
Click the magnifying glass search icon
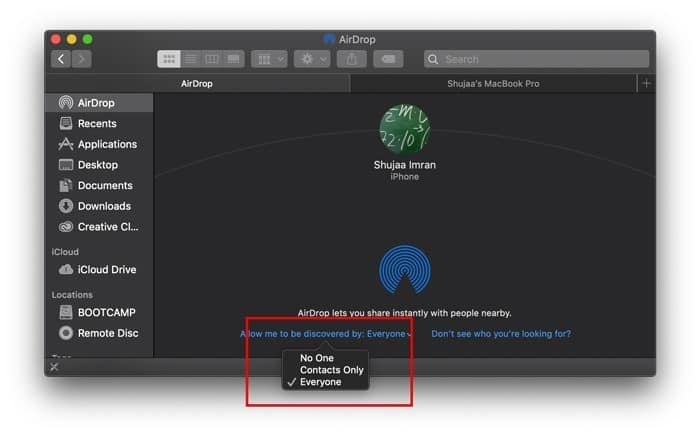coord(433,59)
